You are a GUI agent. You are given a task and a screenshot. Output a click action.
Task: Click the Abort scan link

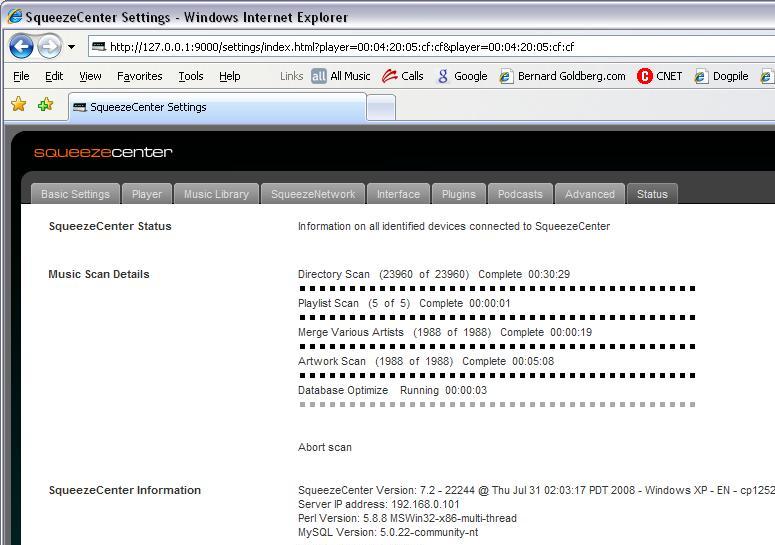[x=325, y=447]
